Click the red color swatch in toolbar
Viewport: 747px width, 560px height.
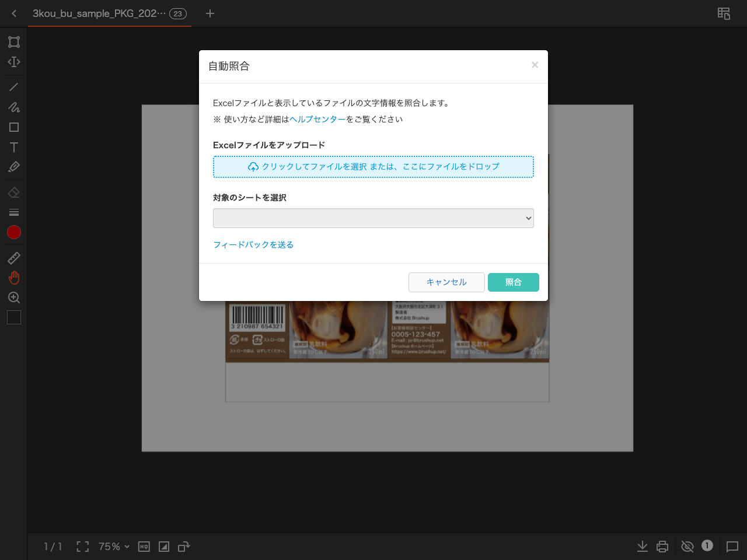[x=13, y=232]
